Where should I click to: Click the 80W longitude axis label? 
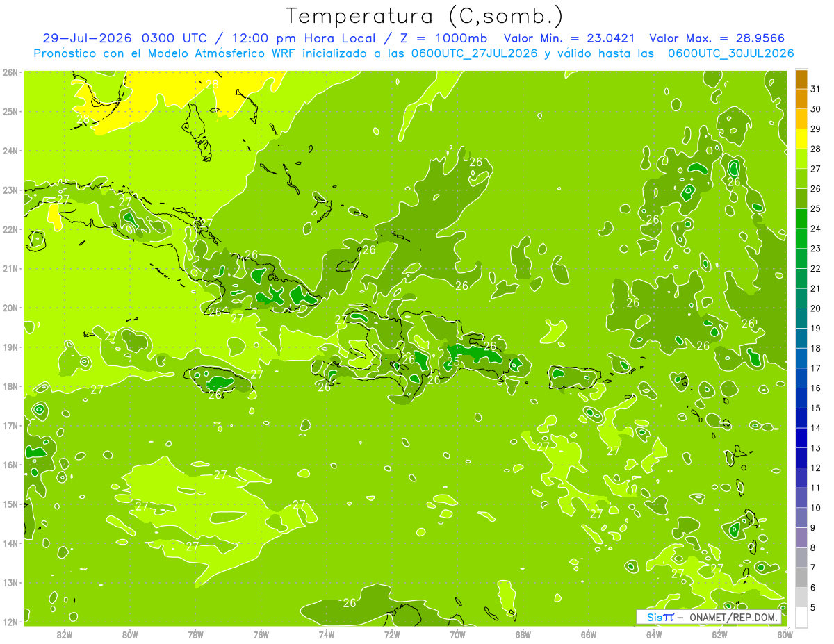[x=129, y=634]
